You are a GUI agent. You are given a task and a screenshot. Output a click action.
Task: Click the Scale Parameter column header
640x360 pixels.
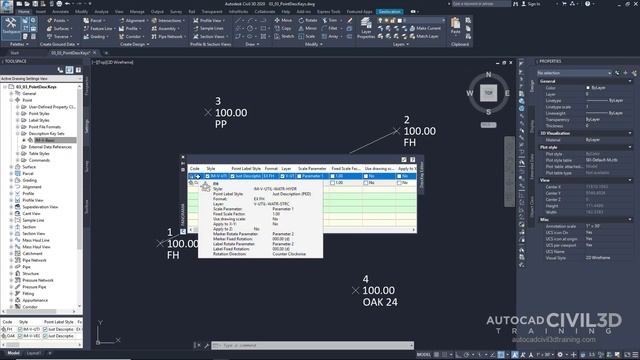(x=312, y=169)
